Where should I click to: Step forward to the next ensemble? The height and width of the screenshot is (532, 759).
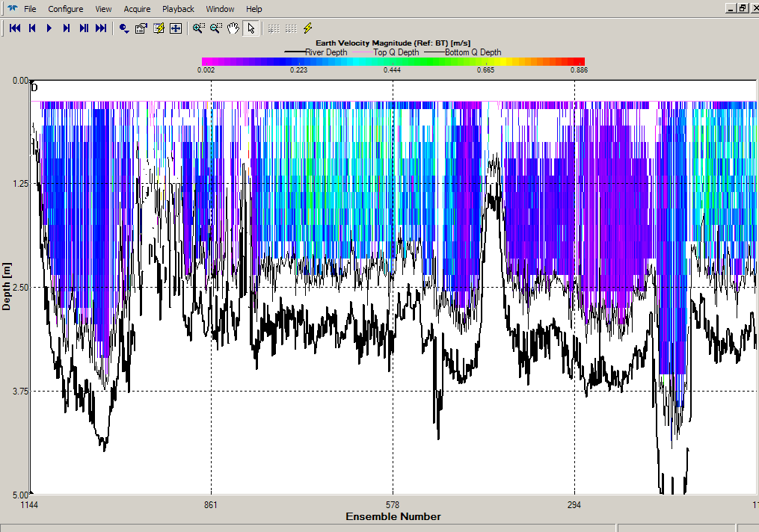click(67, 28)
